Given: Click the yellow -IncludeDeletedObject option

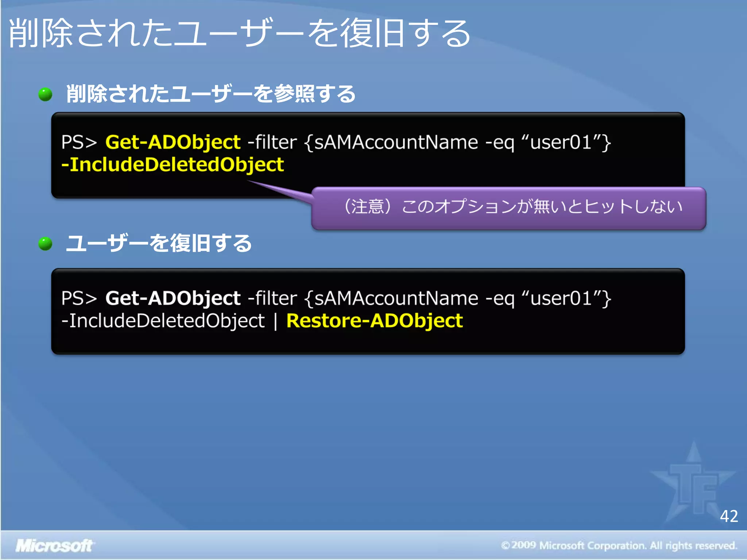Looking at the screenshot, I should [173, 164].
